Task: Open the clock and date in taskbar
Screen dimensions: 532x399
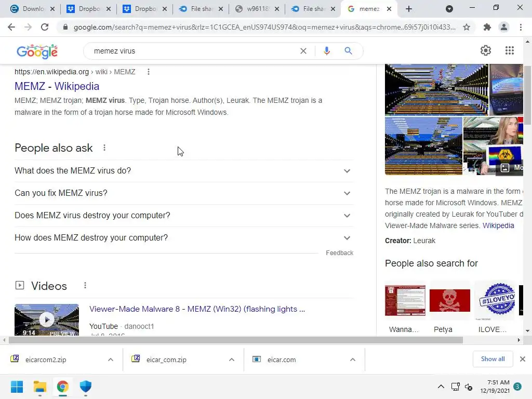Action: pyautogui.click(x=495, y=387)
